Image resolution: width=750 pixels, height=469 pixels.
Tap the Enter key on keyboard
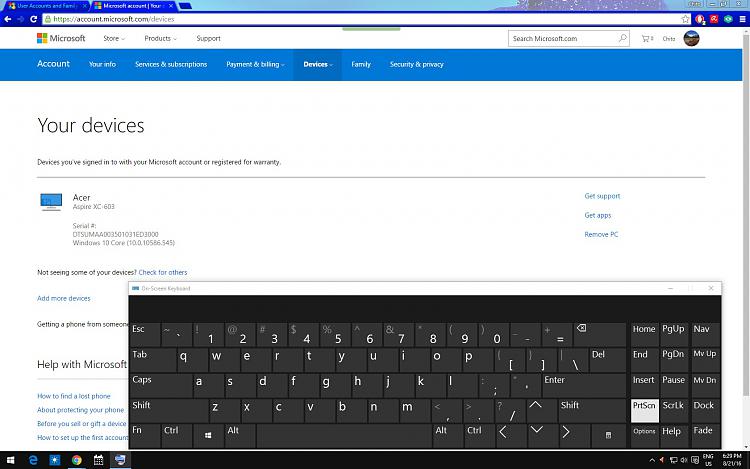point(583,385)
